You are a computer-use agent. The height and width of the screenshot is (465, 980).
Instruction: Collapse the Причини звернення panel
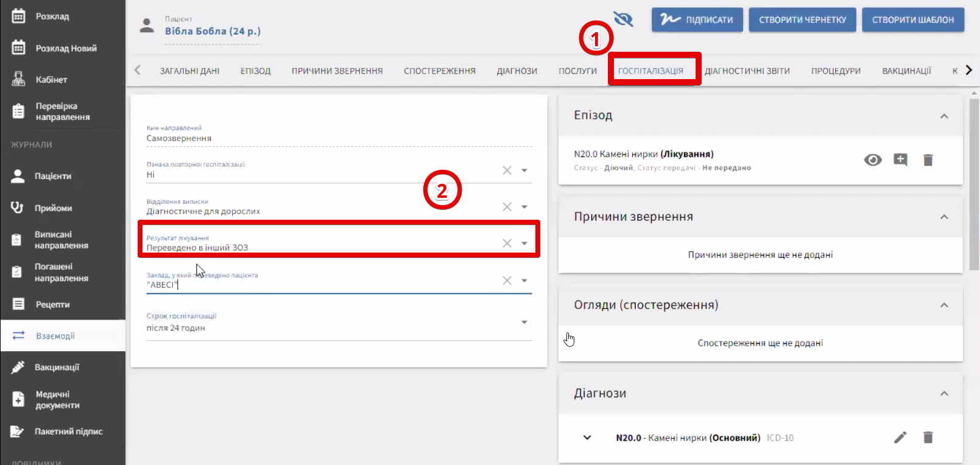(944, 217)
